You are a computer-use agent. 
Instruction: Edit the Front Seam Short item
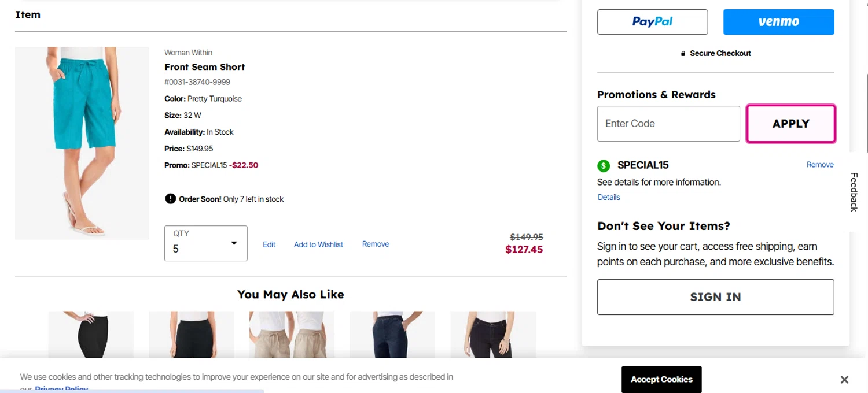pyautogui.click(x=269, y=244)
